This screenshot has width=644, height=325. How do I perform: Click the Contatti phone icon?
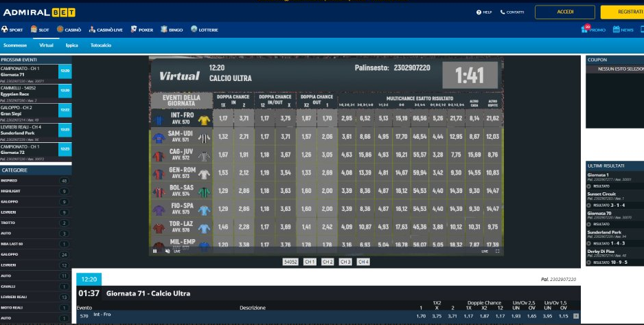pyautogui.click(x=503, y=12)
